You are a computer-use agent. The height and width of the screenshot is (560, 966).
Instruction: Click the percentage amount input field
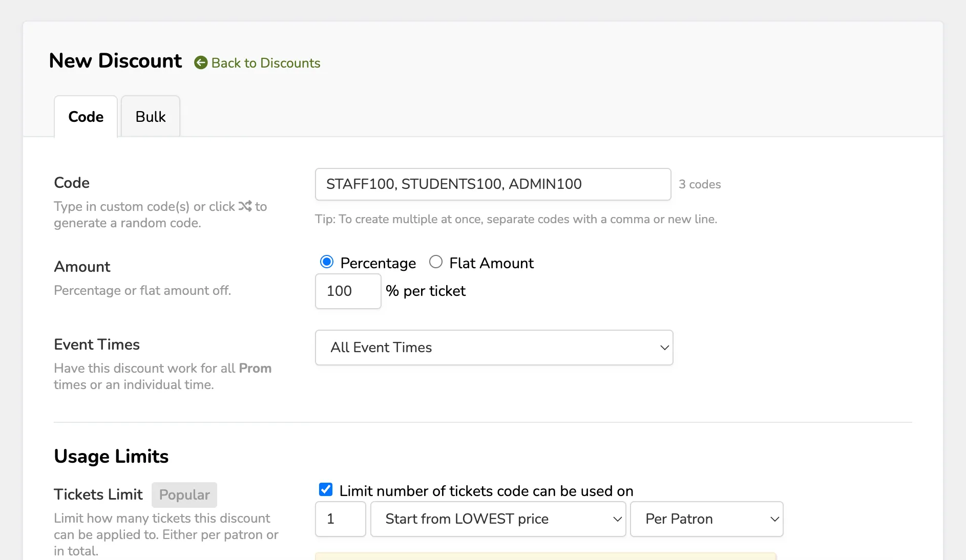click(x=348, y=291)
